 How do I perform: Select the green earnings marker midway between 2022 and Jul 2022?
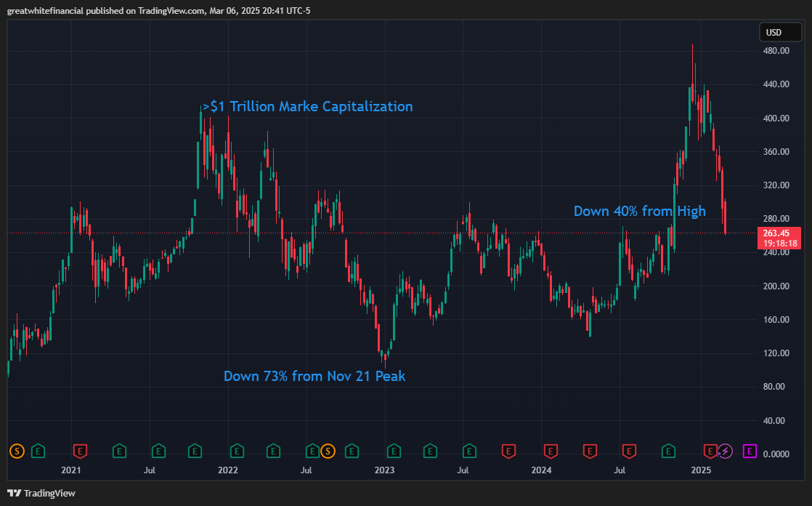point(273,451)
